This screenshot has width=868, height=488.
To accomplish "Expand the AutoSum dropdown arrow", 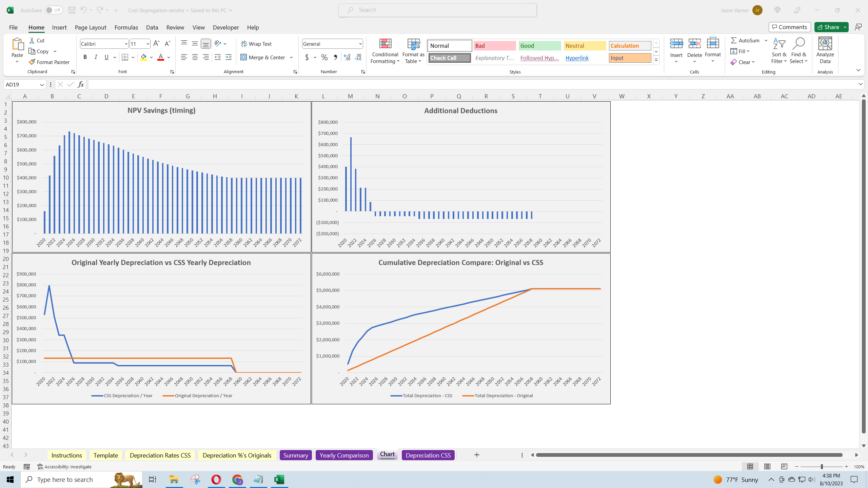I will pos(766,40).
